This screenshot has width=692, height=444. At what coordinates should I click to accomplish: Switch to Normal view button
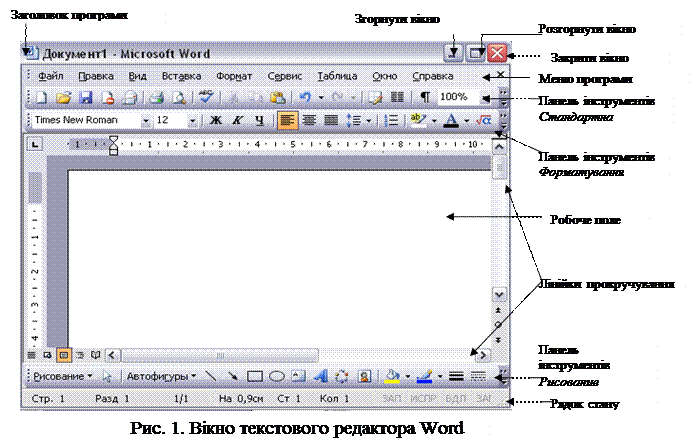click(32, 355)
